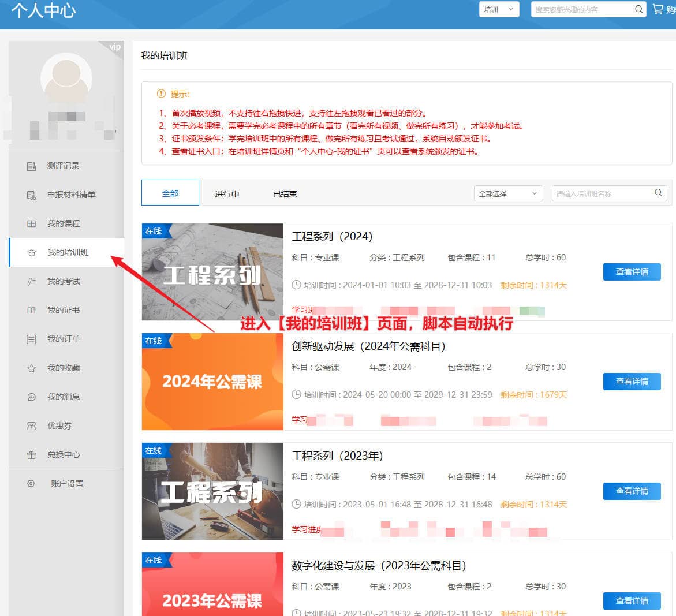Click the 数字化建设与发展 (2023年公需科目) title
This screenshot has height=616, width=676.
coord(379,566)
